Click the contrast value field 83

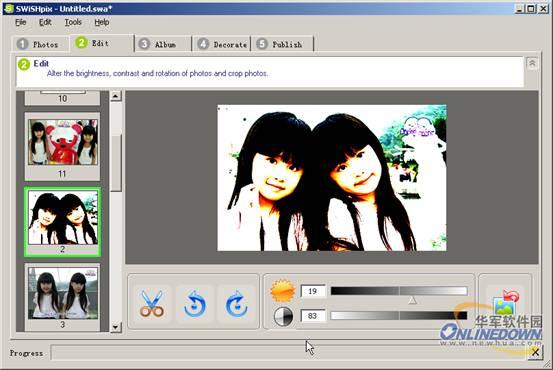click(x=313, y=316)
